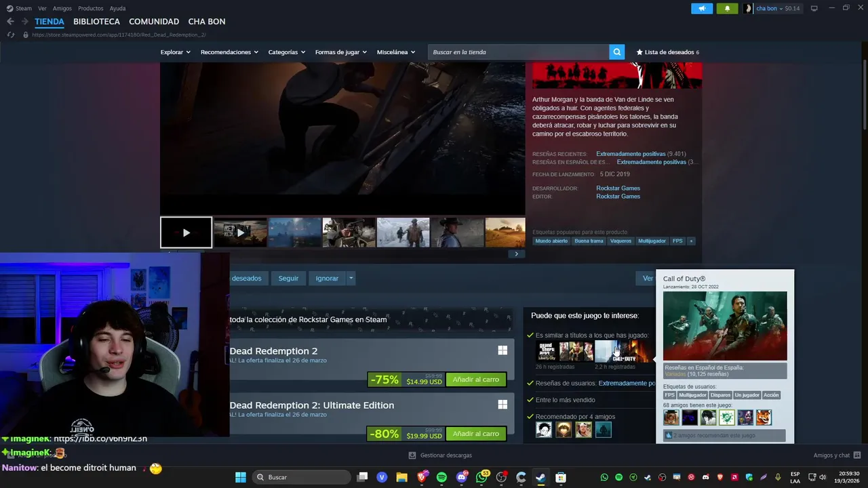Click the Ignorar button
868x488 pixels.
tap(327, 278)
